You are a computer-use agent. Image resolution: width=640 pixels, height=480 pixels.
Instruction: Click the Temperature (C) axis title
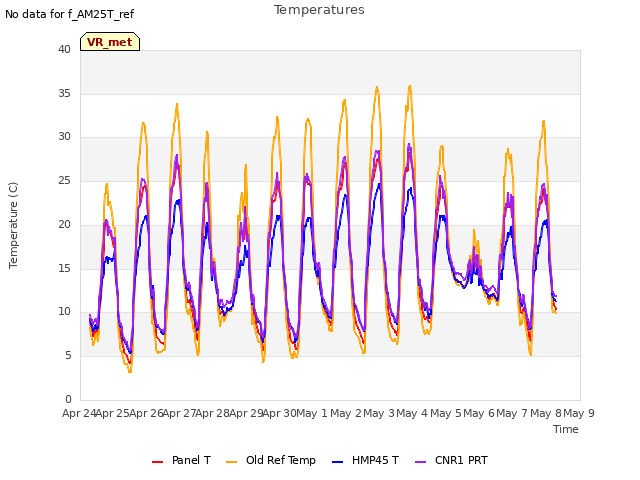(13, 225)
